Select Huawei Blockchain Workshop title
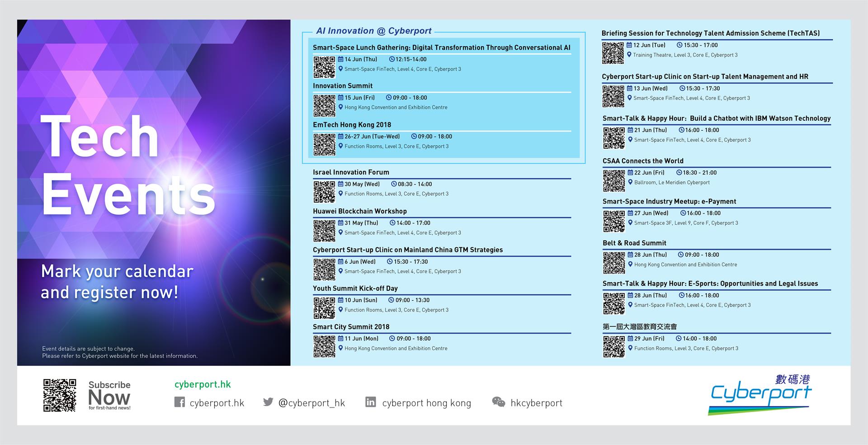This screenshot has height=445, width=868. coord(360,211)
